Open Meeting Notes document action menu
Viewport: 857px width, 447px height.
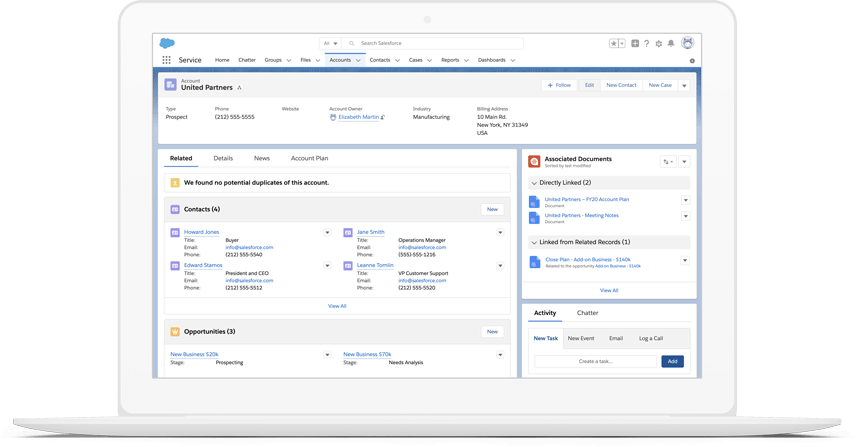685,216
